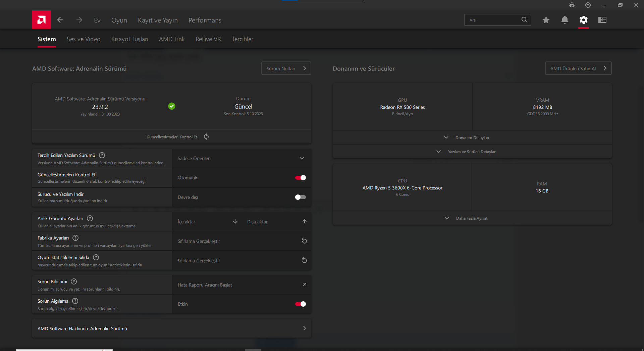Viewport: 644px width, 351px height.
Task: Click the AMD Ryzen 5 3600X CPU name
Action: coord(402,188)
